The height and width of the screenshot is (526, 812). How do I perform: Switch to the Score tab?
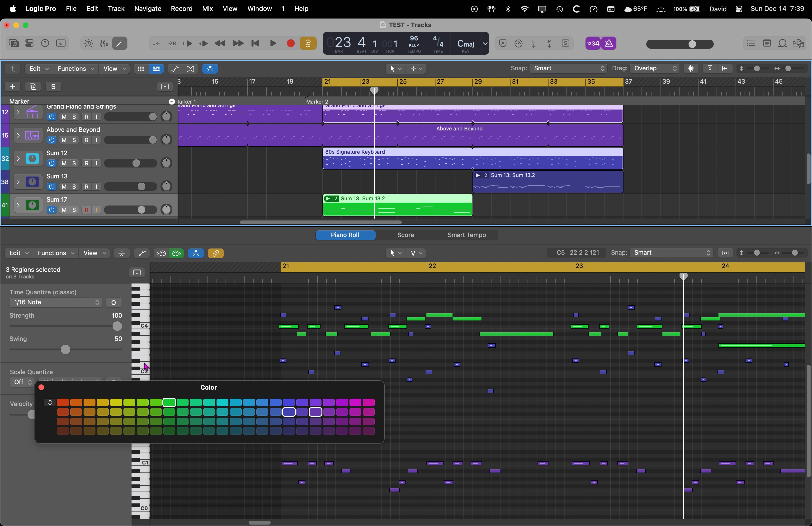tap(405, 235)
